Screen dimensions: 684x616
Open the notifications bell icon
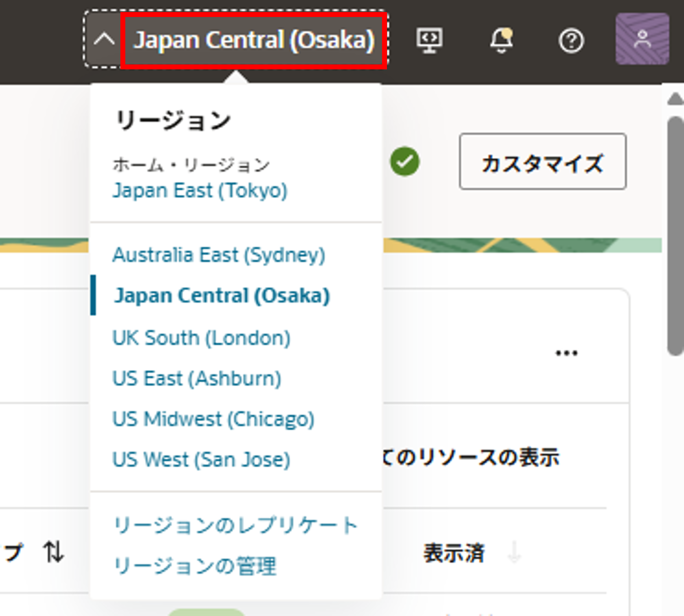[x=501, y=40]
